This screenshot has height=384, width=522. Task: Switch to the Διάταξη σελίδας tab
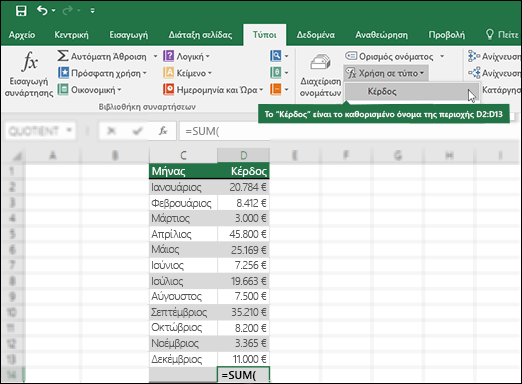(200, 35)
